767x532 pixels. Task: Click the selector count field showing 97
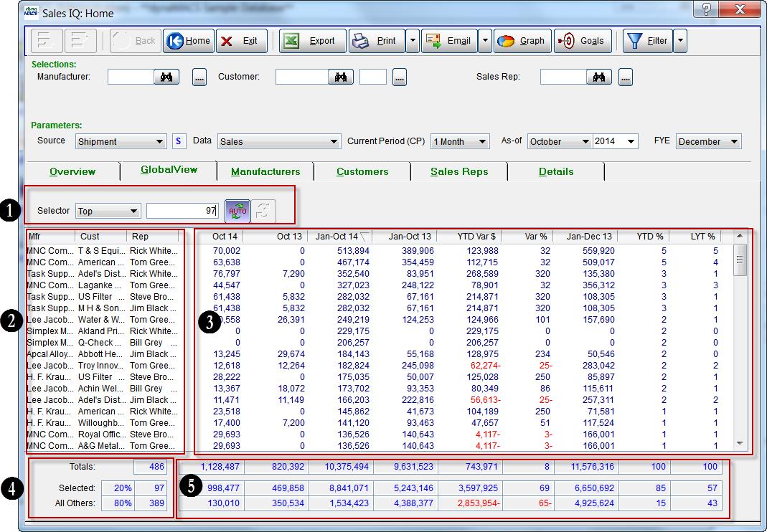(x=182, y=211)
